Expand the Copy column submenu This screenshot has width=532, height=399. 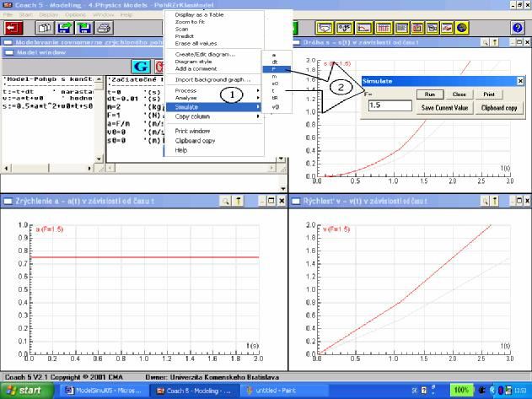214,116
